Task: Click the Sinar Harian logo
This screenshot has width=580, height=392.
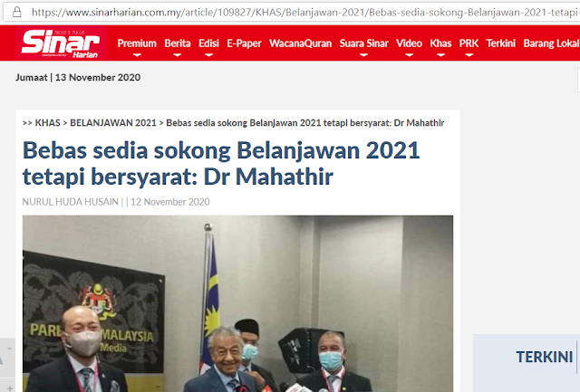Action: 61,43
